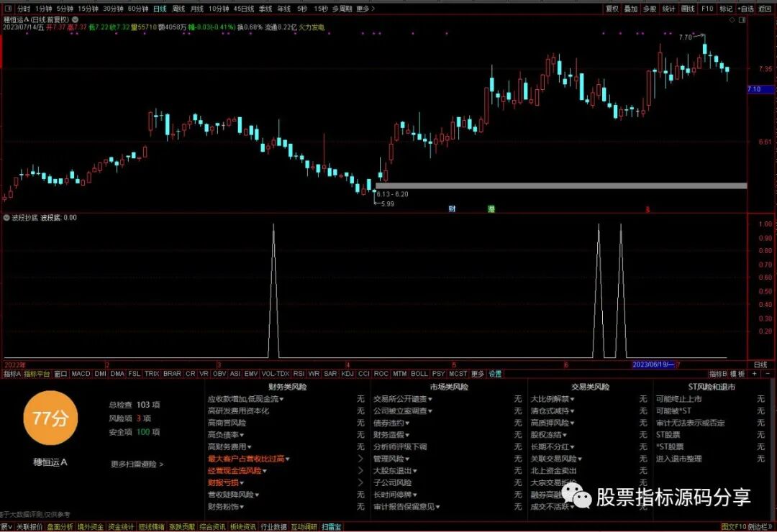777x532 pixels.
Task: Activate the 画线 drawing tool
Action: pyautogui.click(x=688, y=9)
